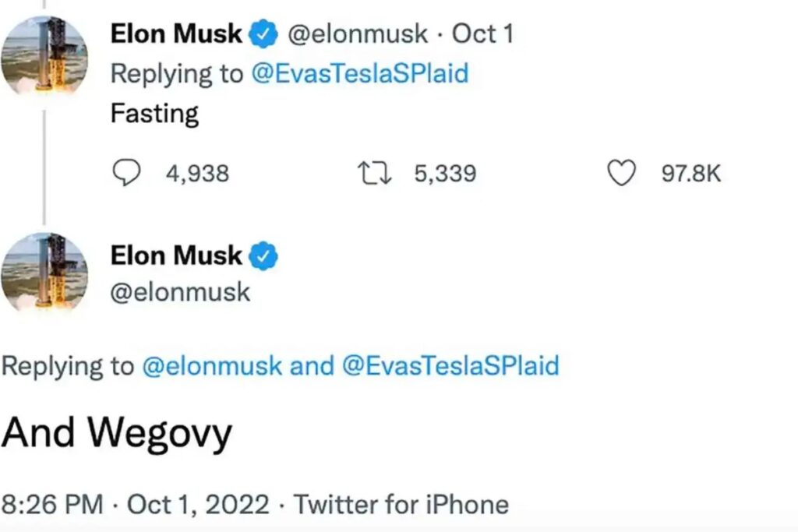Click @EvasTeslaSPlaid after "@elonmusk and"
This screenshot has height=532, width=798.
450,365
